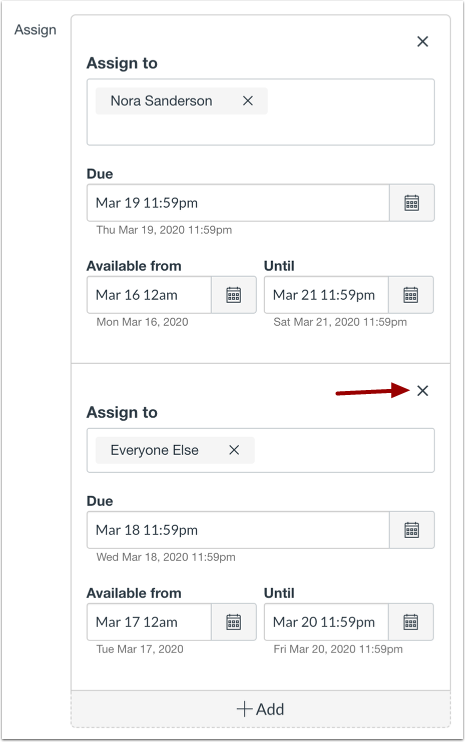Remove Everyone Else tag from Assign to

234,450
